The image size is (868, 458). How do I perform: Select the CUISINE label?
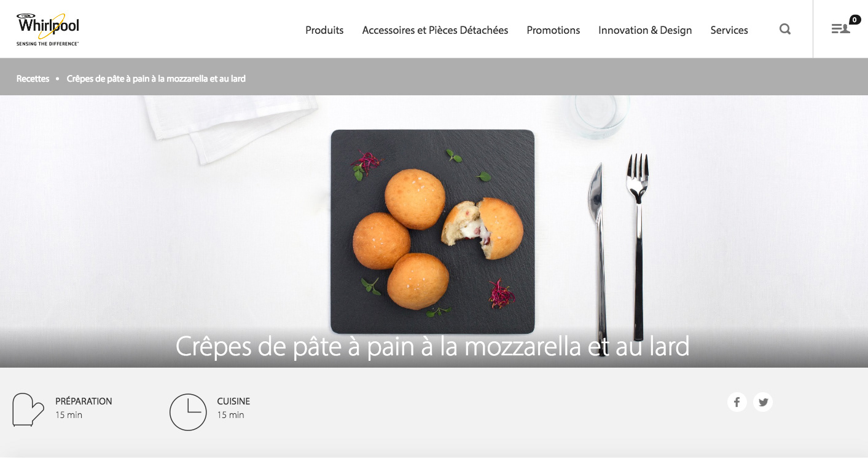(233, 401)
